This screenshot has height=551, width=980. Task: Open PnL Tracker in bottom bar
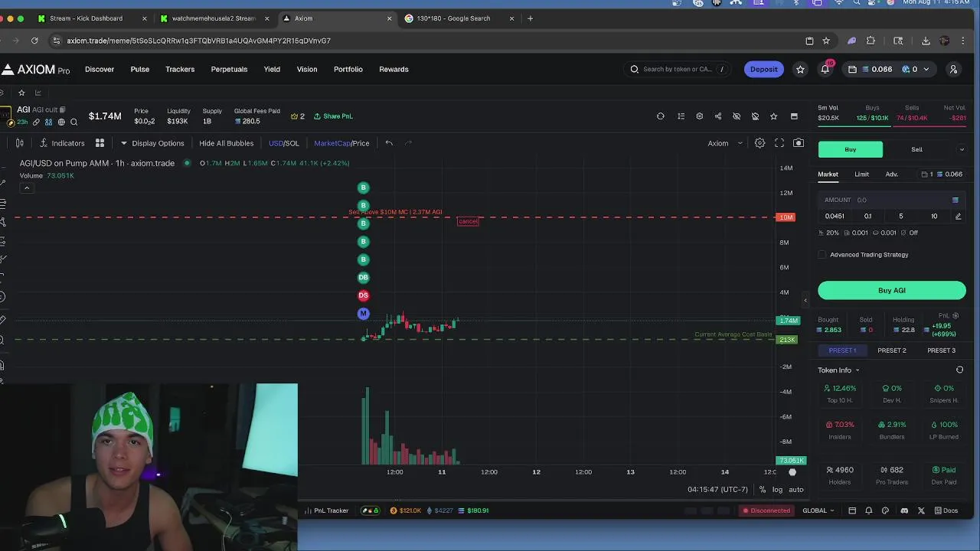coord(326,510)
